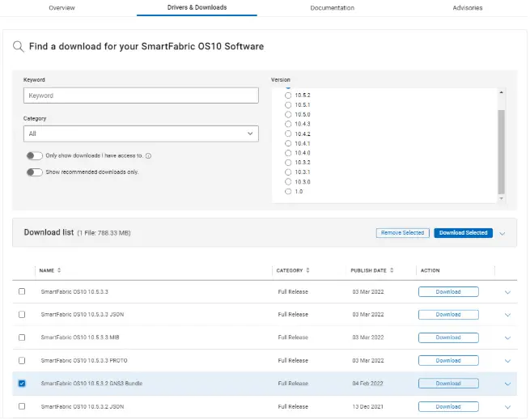The height and width of the screenshot is (420, 530).
Task: Select version 10.4.3 radio button
Action: 288,124
